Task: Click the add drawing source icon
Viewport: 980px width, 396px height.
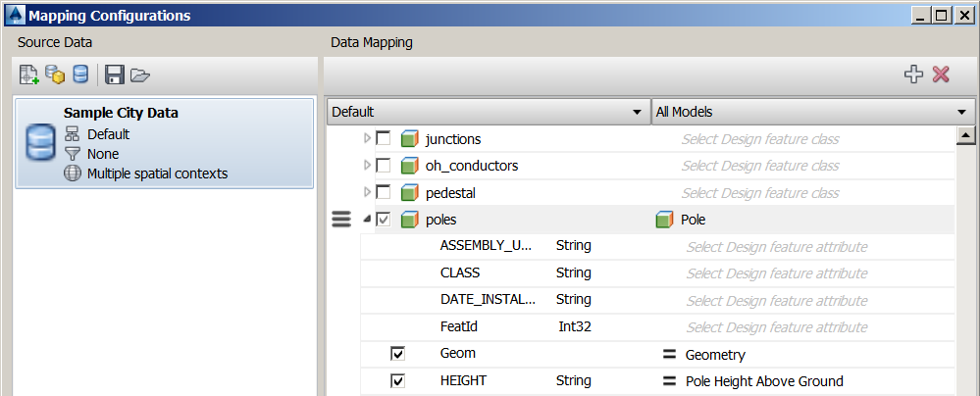Action: (x=29, y=74)
